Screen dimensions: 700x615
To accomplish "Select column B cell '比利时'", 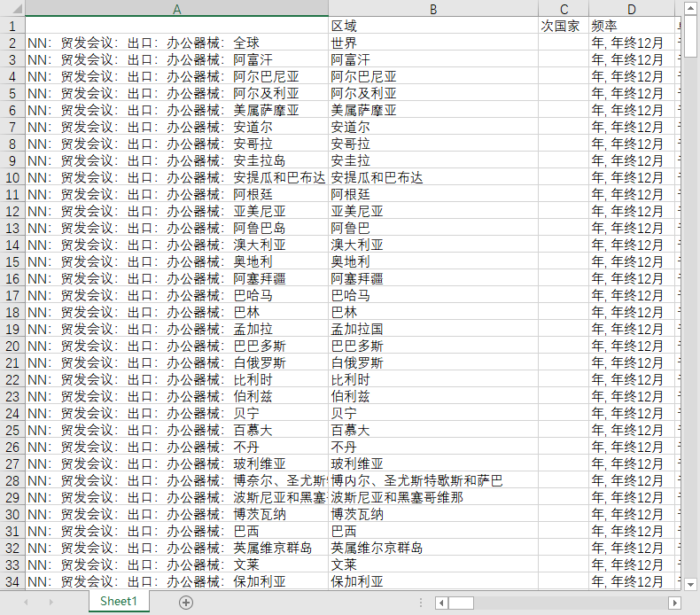I will pyautogui.click(x=433, y=379).
